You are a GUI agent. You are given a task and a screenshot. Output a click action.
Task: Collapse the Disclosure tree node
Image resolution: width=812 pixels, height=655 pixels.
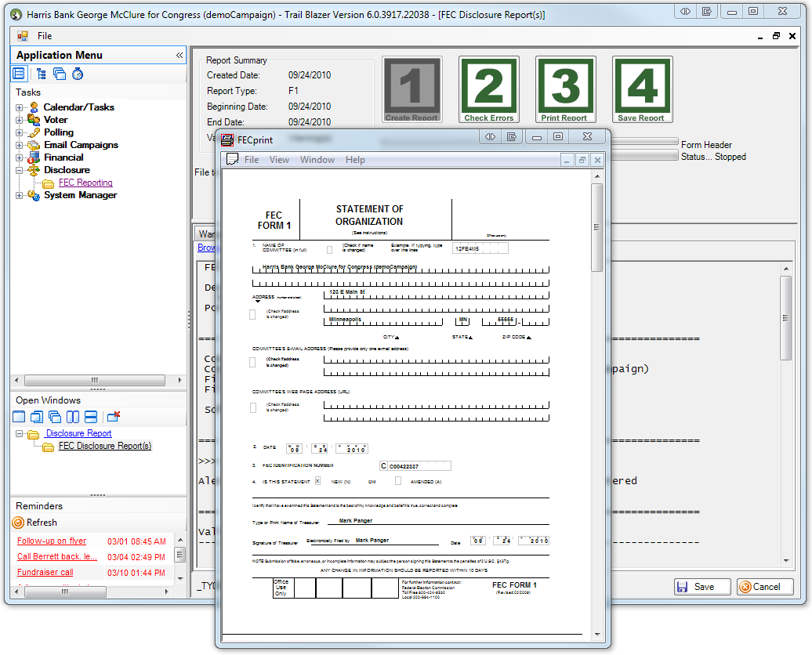click(x=20, y=170)
